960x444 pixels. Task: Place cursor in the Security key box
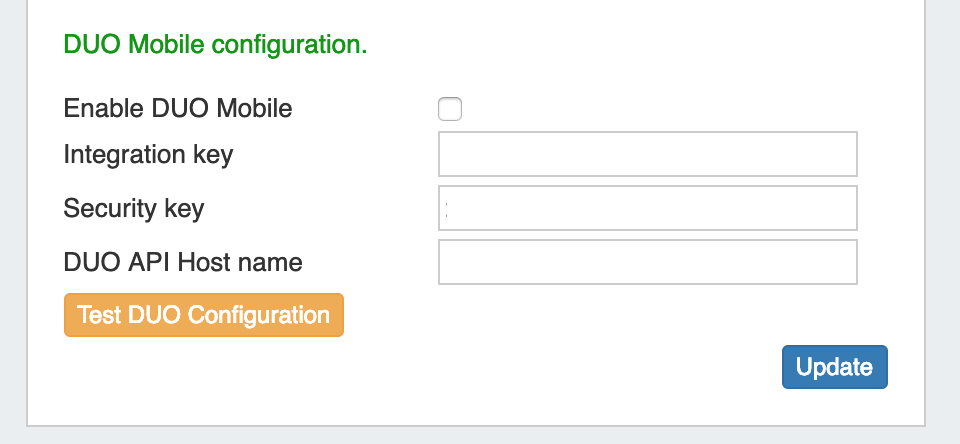(x=647, y=208)
